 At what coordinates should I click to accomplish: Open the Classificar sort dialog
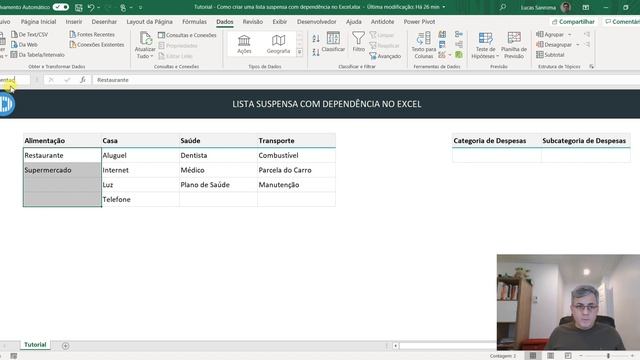(x=333, y=42)
